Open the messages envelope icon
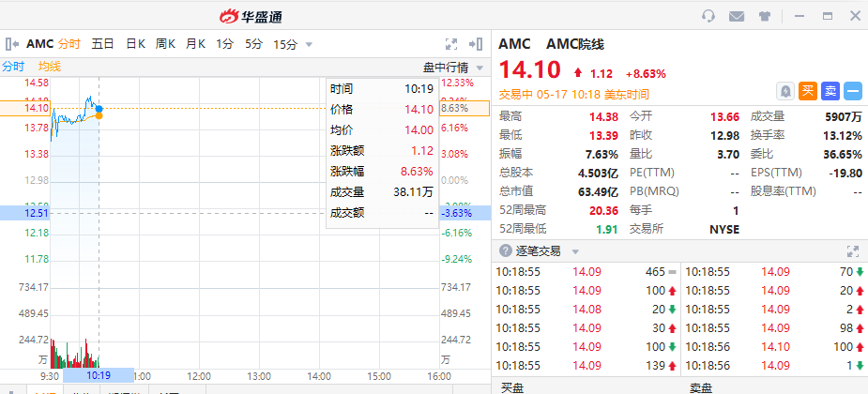This screenshot has height=394, width=868. [737, 16]
